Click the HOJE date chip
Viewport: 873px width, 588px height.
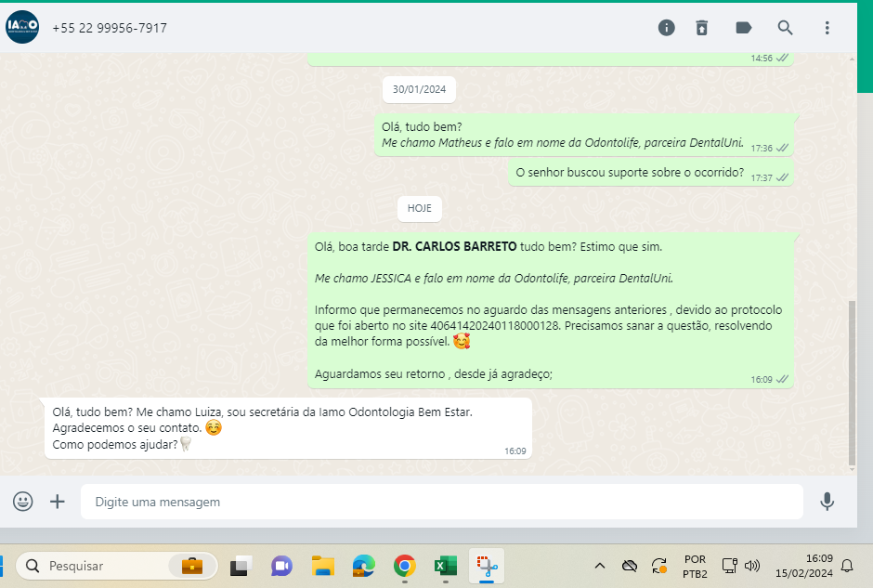point(419,208)
